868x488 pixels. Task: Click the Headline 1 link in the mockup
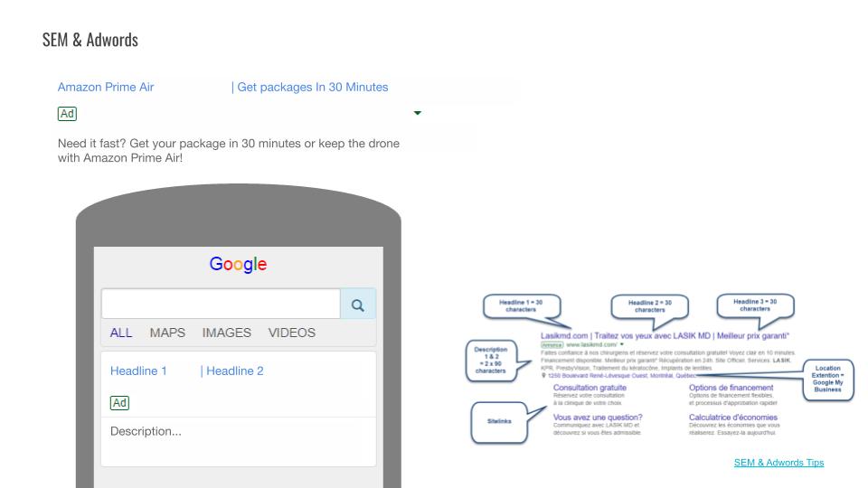[x=138, y=371]
